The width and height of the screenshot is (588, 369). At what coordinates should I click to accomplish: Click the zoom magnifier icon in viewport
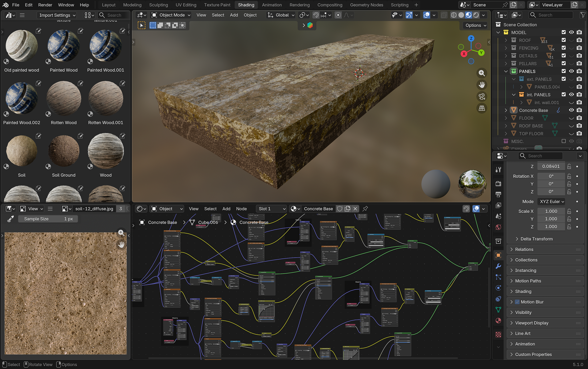(x=482, y=73)
